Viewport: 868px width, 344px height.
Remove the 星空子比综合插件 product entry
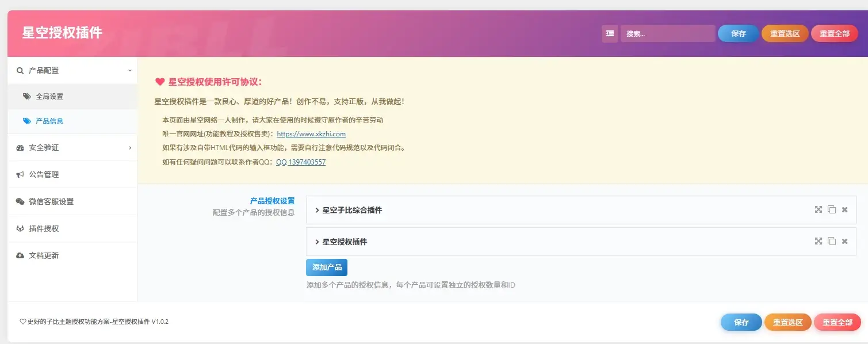pos(844,210)
